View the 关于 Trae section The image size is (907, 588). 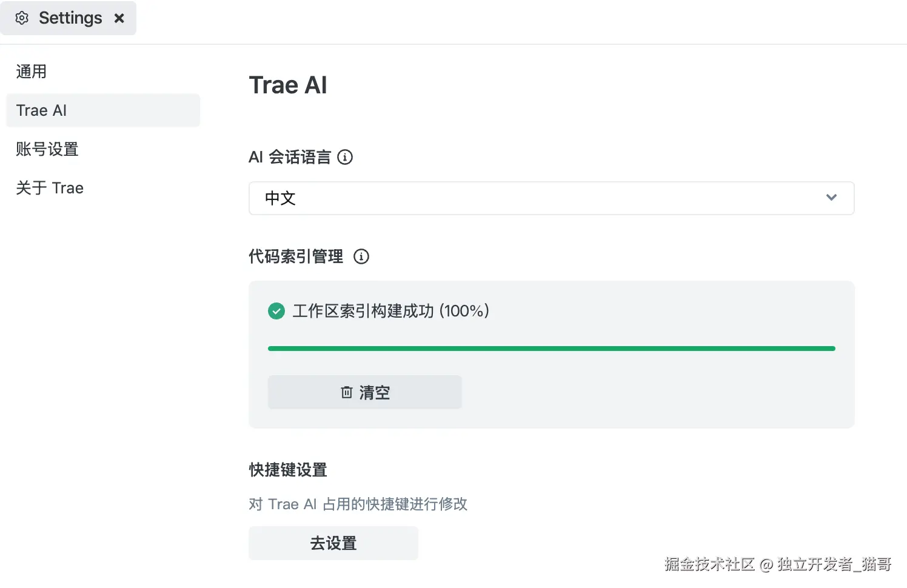tap(50, 188)
